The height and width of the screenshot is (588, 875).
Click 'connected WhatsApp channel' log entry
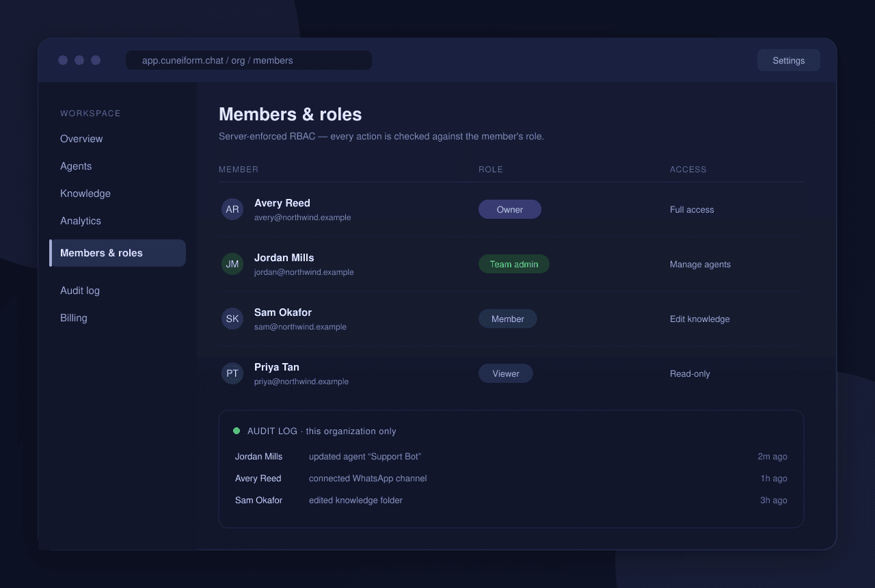coord(368,479)
